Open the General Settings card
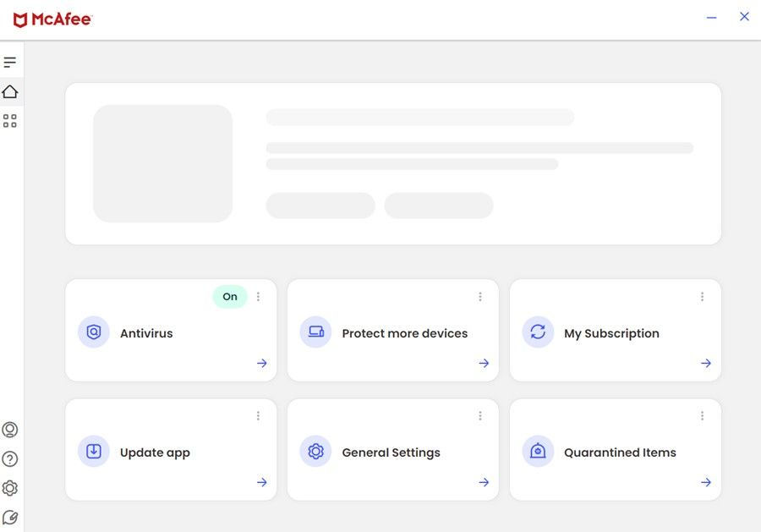Image resolution: width=761 pixels, height=532 pixels. pyautogui.click(x=391, y=452)
